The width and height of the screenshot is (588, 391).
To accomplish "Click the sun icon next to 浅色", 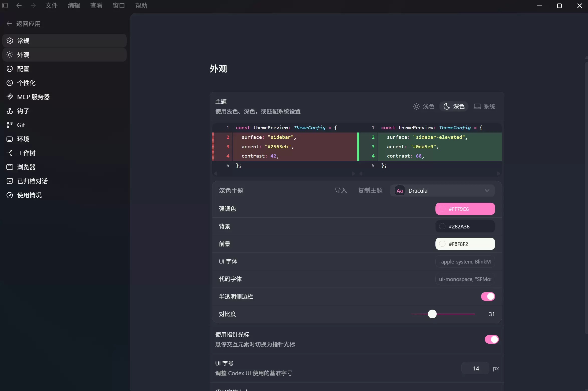I will (416, 106).
